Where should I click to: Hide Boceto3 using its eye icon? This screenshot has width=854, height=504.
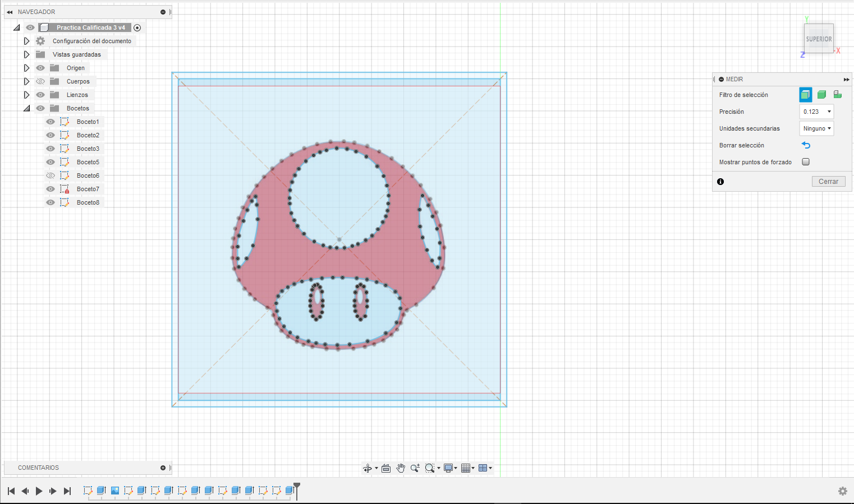pos(50,149)
